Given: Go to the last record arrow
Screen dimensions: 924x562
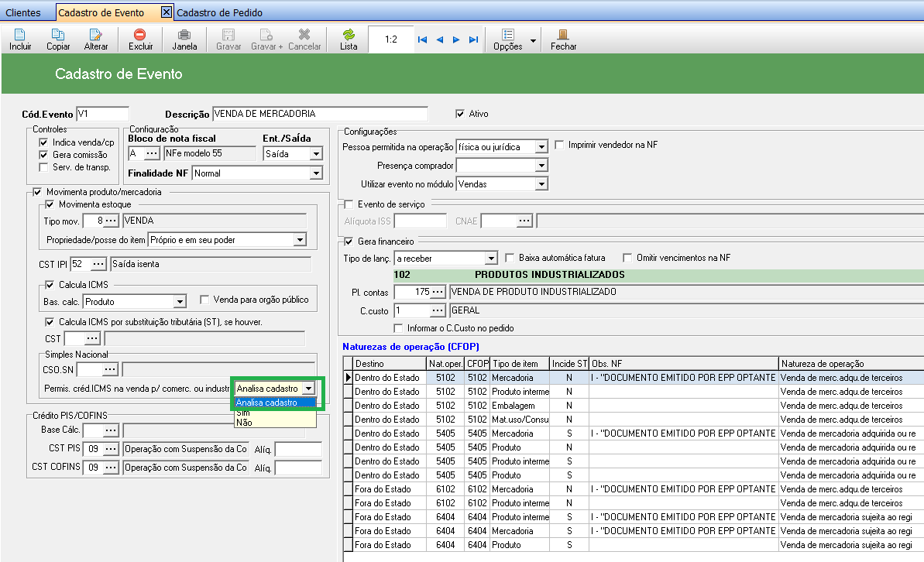Looking at the screenshot, I should (473, 39).
